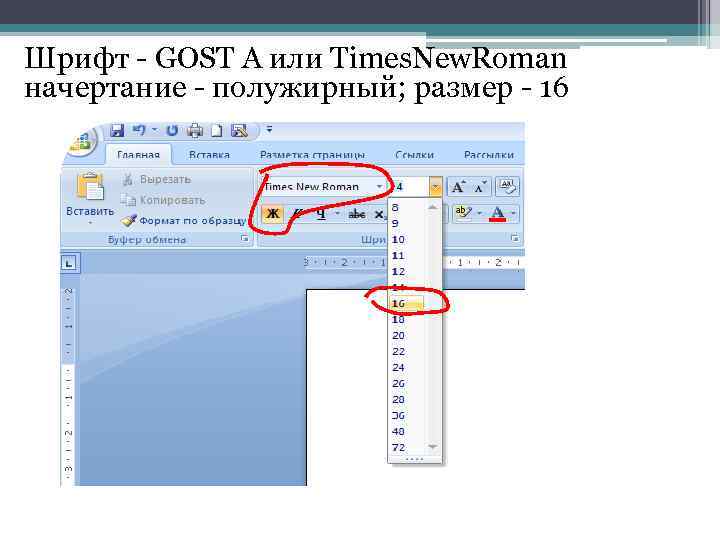Click the Times New Roman font name field

[x=318, y=186]
